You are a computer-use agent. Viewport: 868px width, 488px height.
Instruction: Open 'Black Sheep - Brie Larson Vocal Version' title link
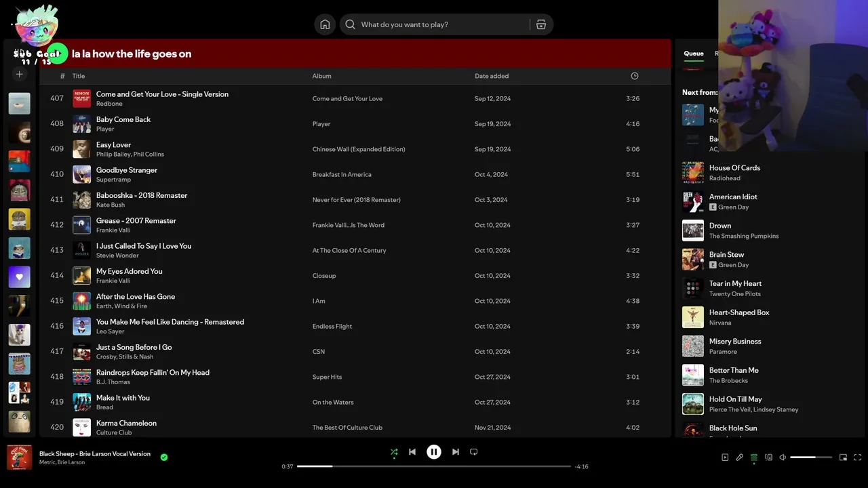click(95, 454)
